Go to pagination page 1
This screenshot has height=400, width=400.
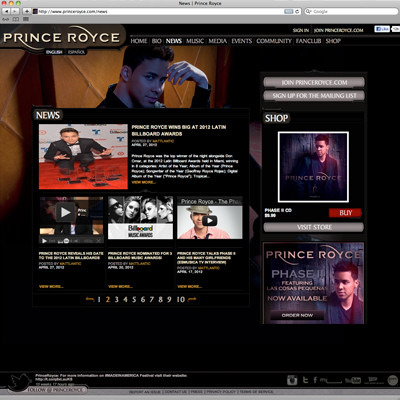99,299
